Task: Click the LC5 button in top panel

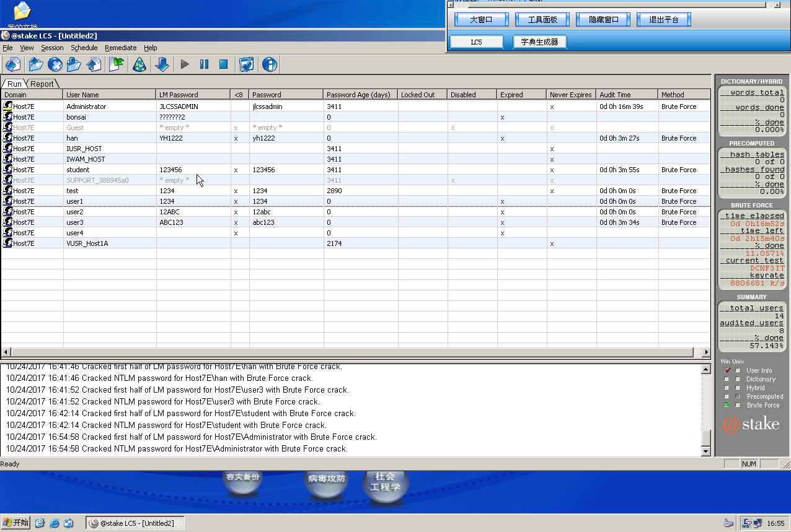Action: [476, 42]
